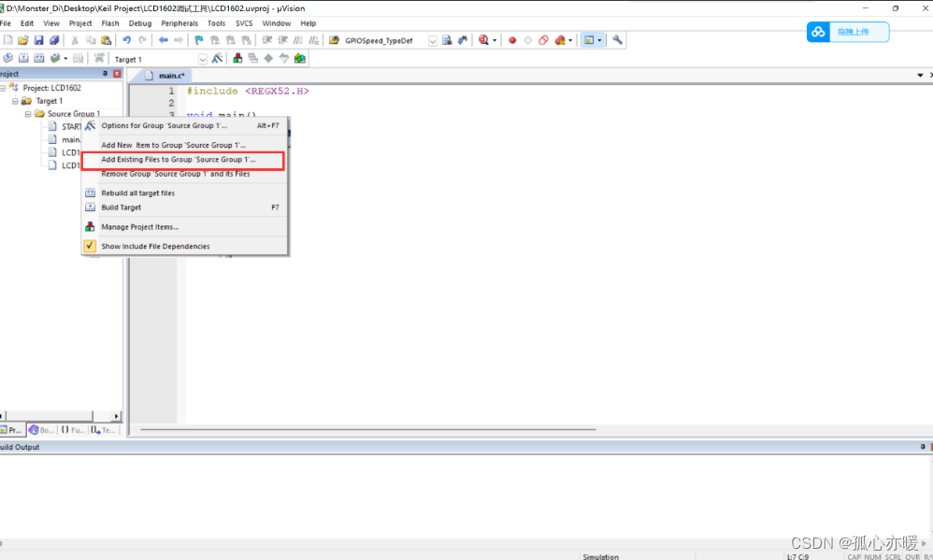Open the SVCS menu

point(244,23)
